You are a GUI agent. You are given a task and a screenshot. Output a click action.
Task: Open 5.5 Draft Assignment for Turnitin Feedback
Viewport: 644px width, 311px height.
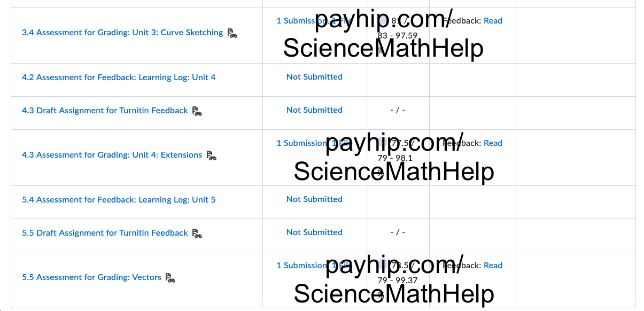pos(105,233)
